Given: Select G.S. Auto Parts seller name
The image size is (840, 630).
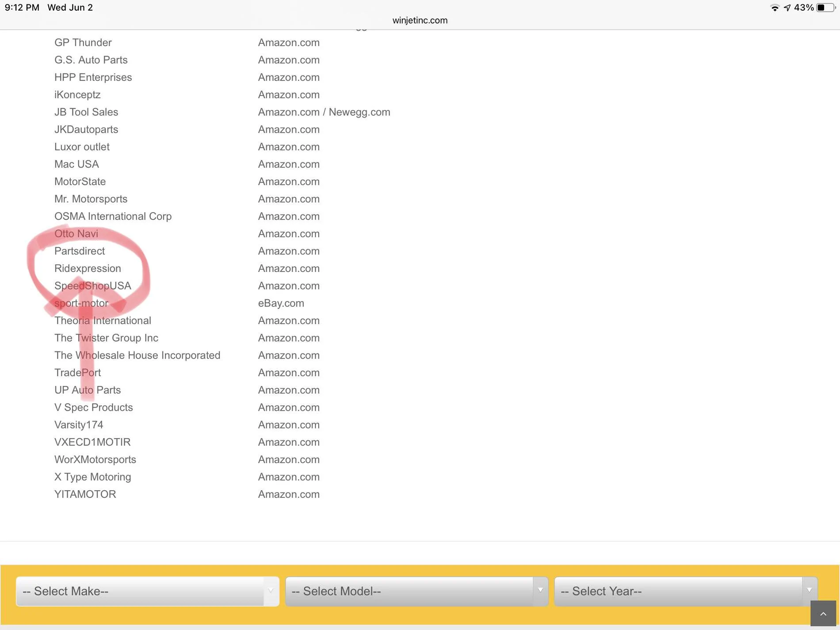Looking at the screenshot, I should tap(91, 60).
